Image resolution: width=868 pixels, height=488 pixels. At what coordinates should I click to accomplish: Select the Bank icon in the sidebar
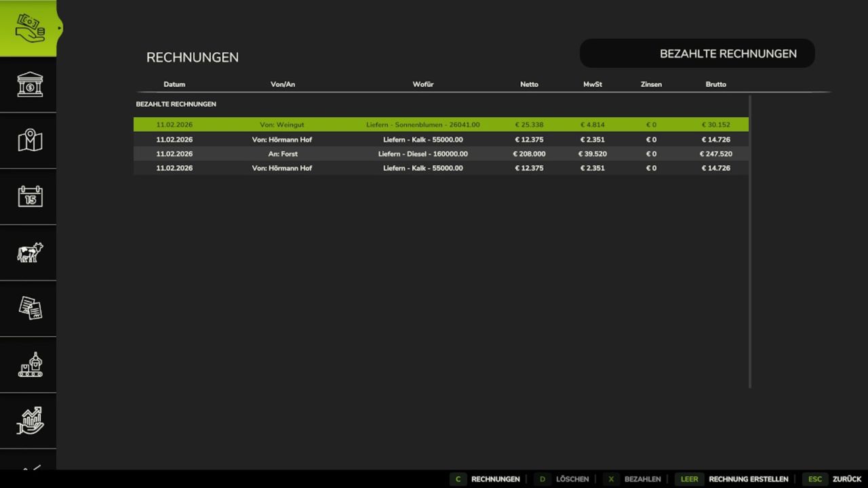click(28, 84)
